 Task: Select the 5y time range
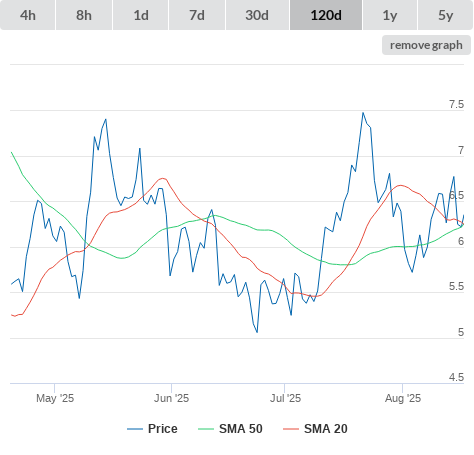pos(445,15)
